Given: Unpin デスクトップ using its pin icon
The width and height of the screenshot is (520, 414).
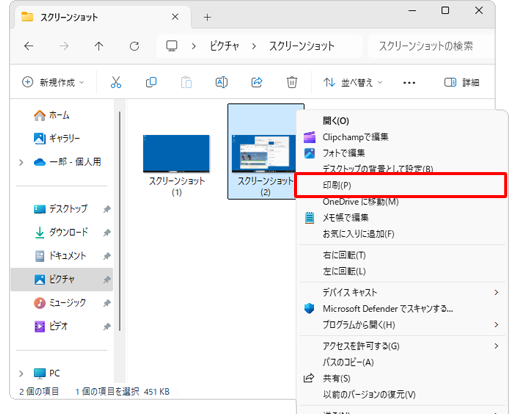Looking at the screenshot, I should point(107,209).
